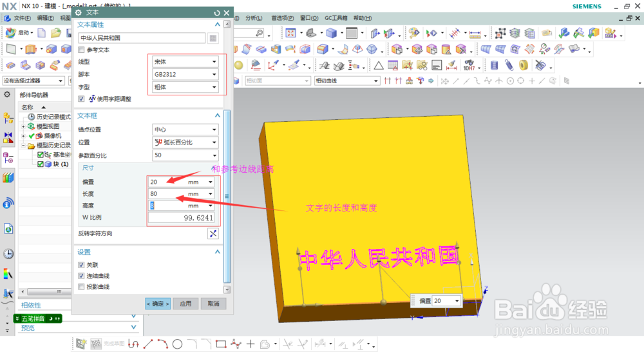Click the sketch rectangle icon in top-left toolbar
Image resolution: width=644 pixels, height=352 pixels.
(11, 50)
